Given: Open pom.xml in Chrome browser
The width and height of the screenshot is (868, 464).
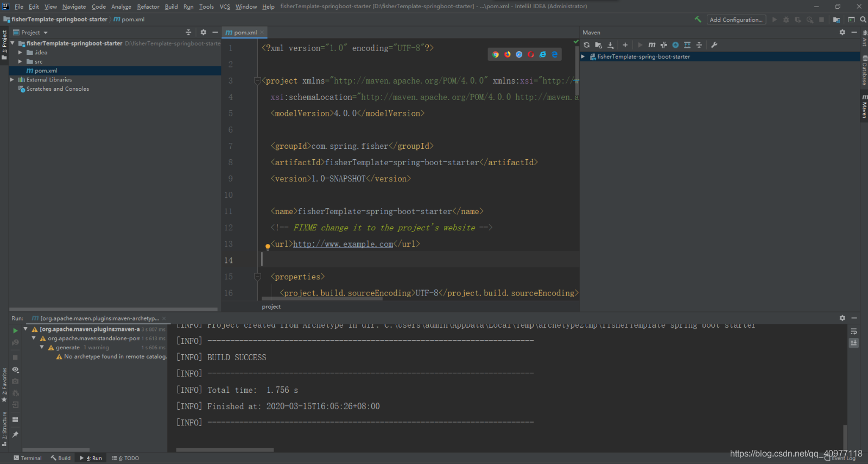Looking at the screenshot, I should [x=496, y=54].
